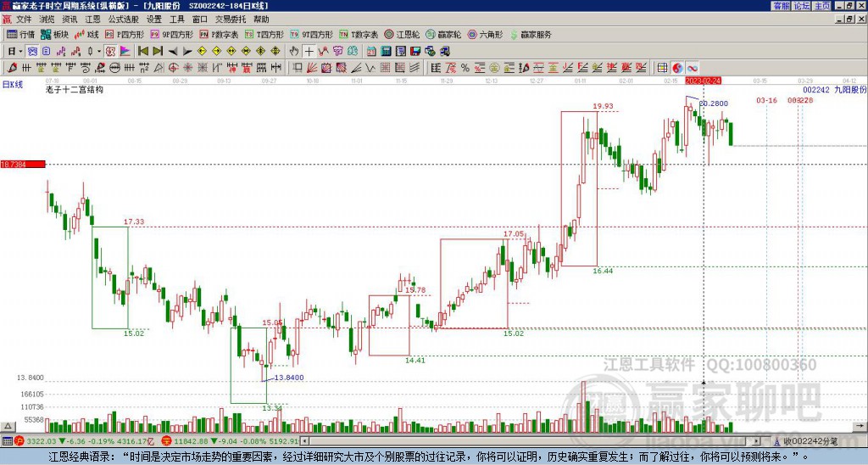This screenshot has width=868, height=465.
Task: Select the hand pan tool
Action: 294,51
